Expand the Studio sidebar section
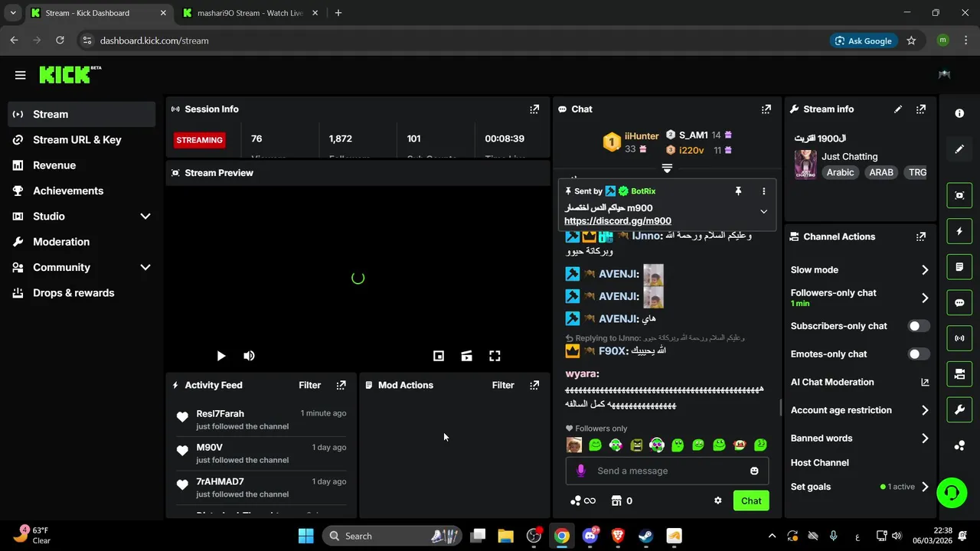The height and width of the screenshot is (551, 980). pyautogui.click(x=145, y=217)
